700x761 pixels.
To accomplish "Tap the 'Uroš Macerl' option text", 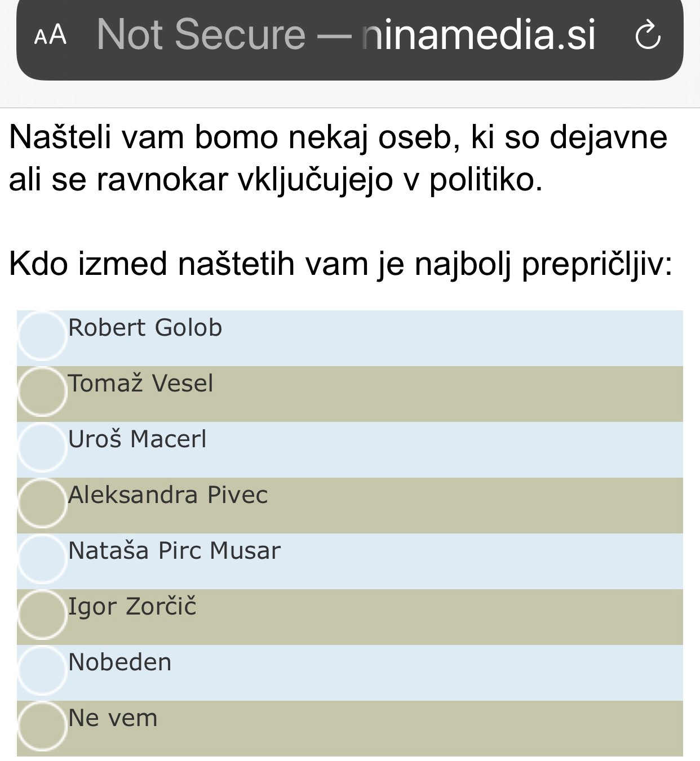I will click(137, 439).
